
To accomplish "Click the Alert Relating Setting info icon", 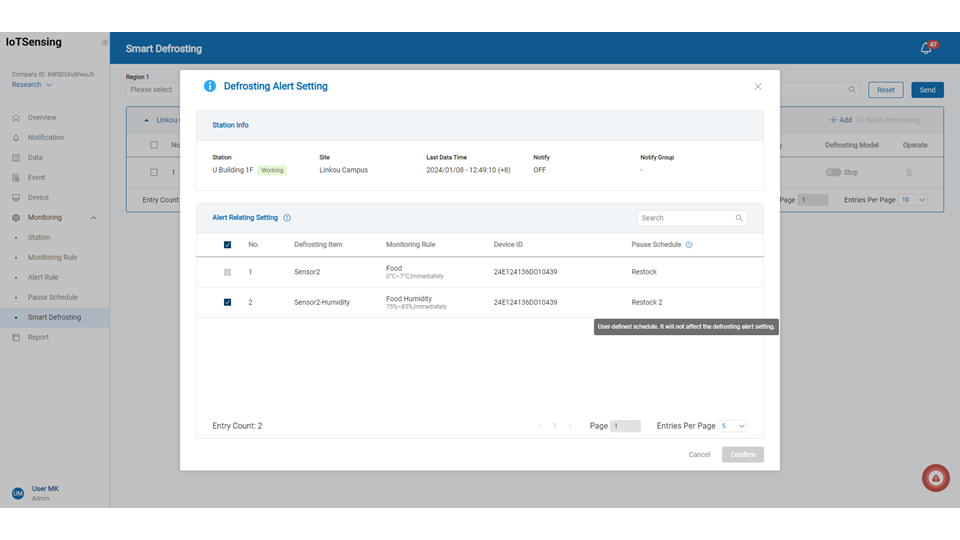I will coord(287,218).
